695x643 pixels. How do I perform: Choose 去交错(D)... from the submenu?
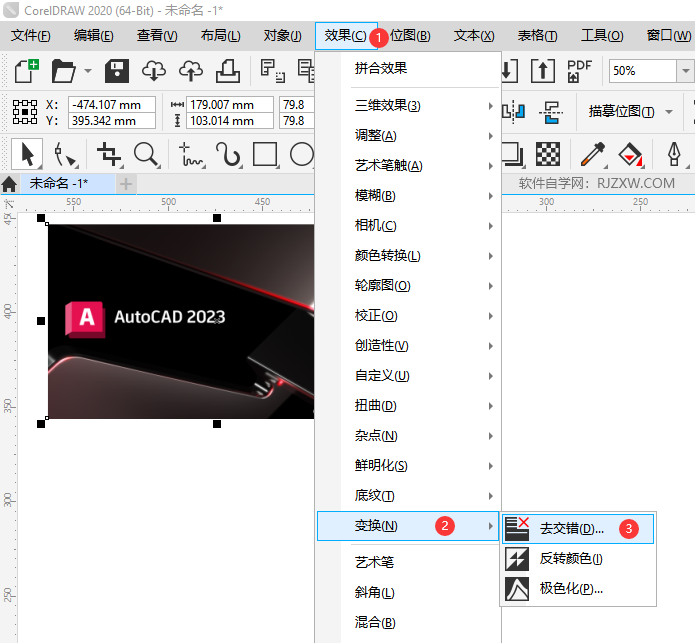578,529
